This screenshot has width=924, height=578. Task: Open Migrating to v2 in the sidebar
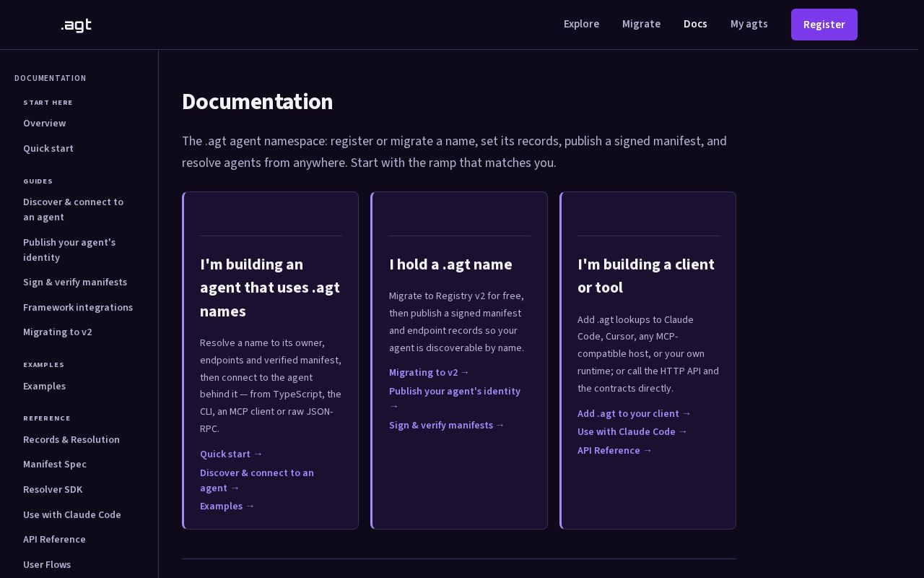click(58, 332)
